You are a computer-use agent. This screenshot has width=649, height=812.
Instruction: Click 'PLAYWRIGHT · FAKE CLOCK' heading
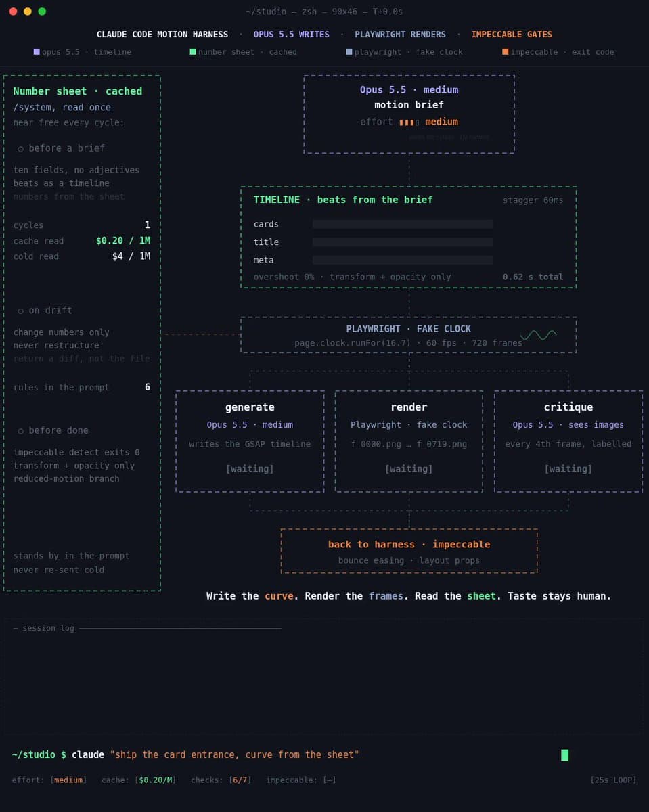409,328
